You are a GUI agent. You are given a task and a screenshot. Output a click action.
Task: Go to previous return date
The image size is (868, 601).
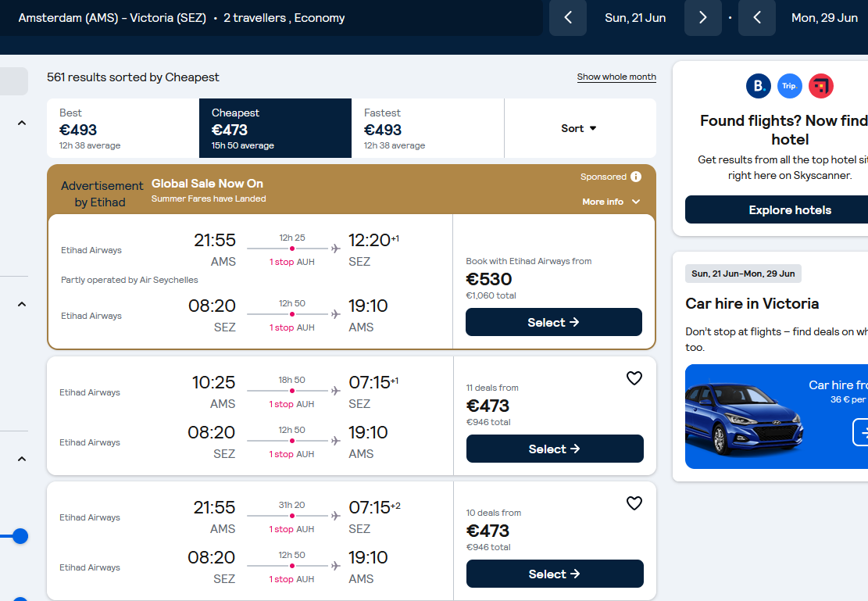pyautogui.click(x=757, y=18)
